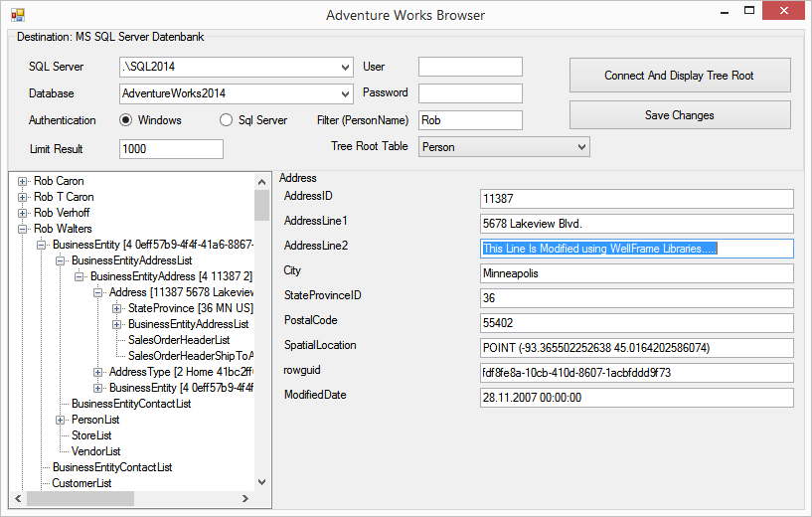
Task: Open the Tree Root Table dropdown
Action: (x=581, y=147)
